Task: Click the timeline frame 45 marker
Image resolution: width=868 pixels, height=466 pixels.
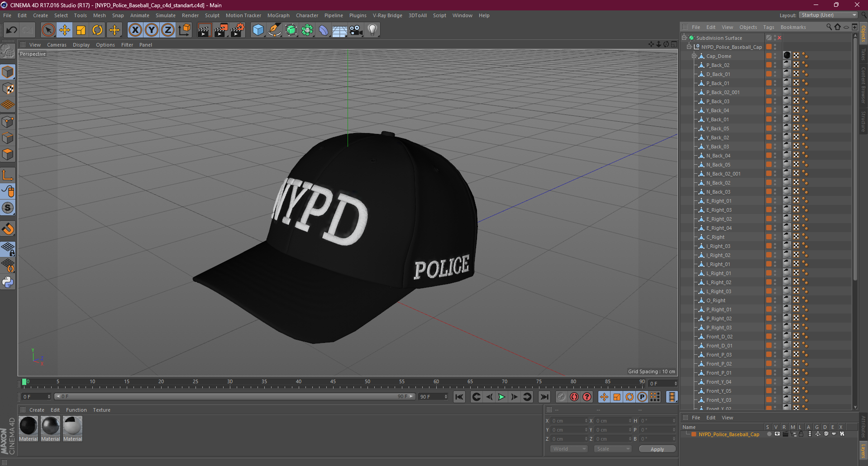Action: click(x=333, y=383)
